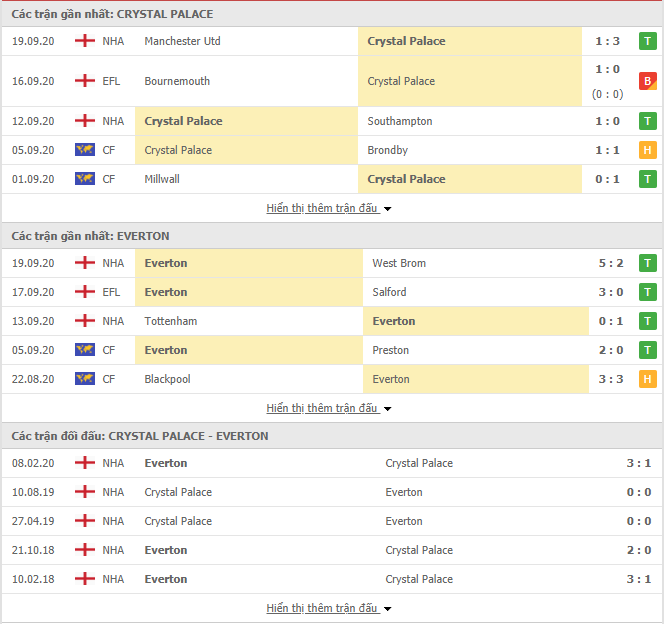Click green T badge for Tottenham match
664x624 pixels.
[647, 321]
